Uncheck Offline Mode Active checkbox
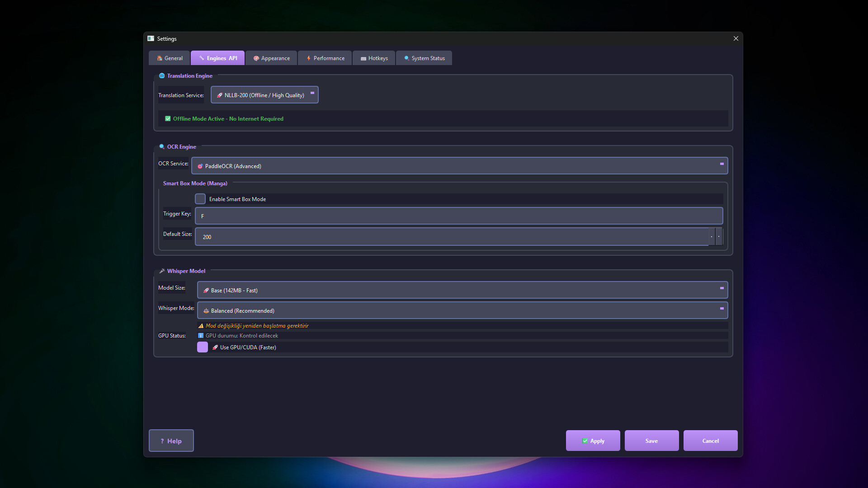 [x=168, y=118]
